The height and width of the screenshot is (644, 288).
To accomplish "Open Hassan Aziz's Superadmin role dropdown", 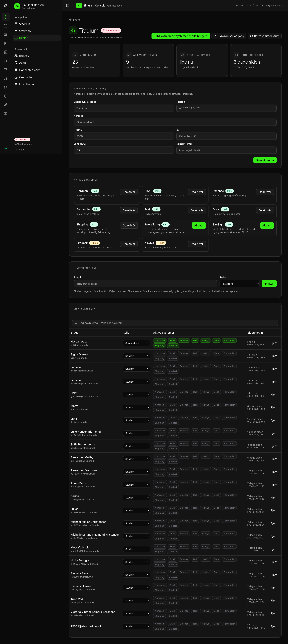I will (136, 343).
